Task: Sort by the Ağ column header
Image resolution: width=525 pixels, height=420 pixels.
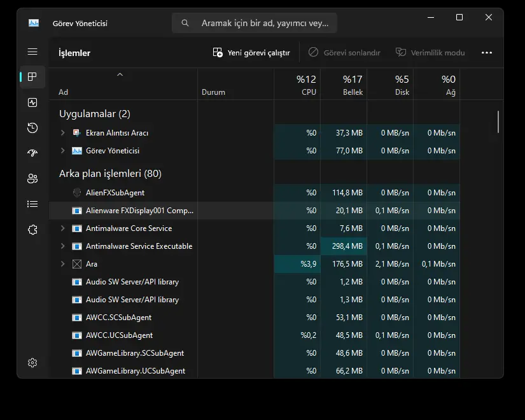Action: tap(437, 85)
